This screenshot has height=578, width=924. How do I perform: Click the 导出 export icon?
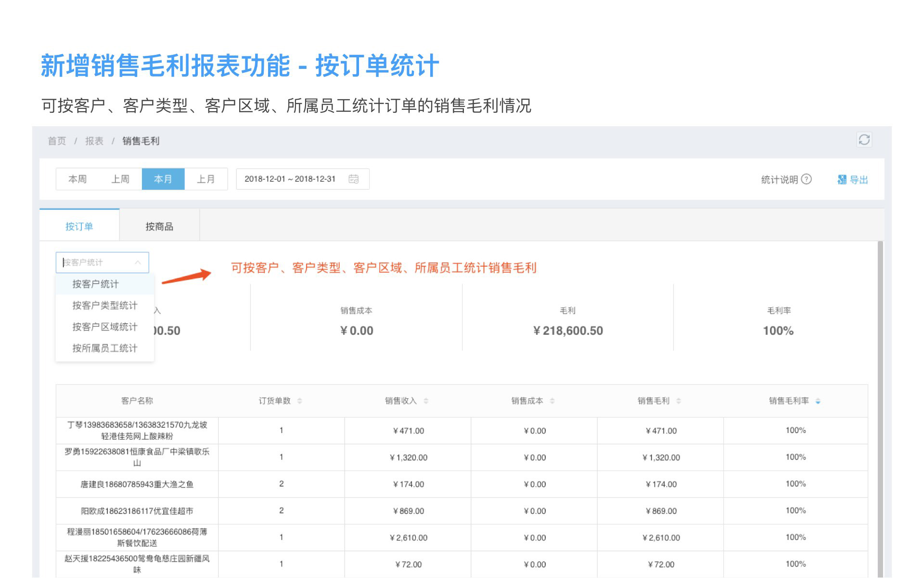click(x=842, y=180)
